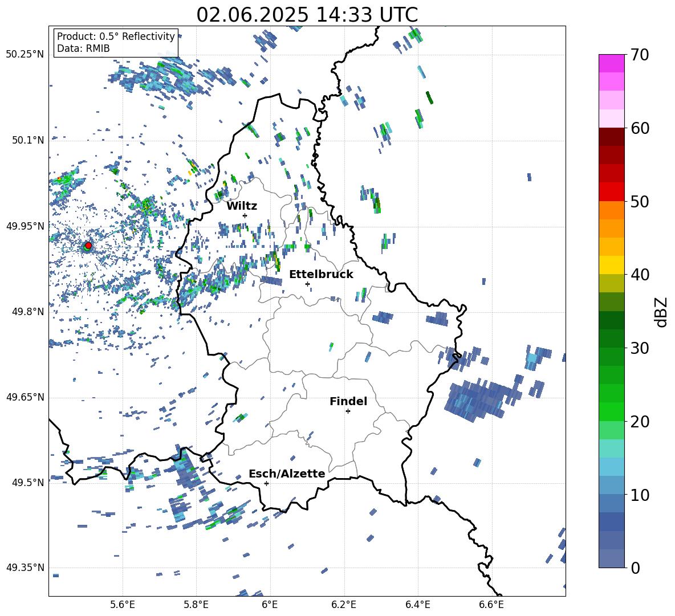Click the 20 value on the colorbar
Screen dimensions: 675x616
640,422
